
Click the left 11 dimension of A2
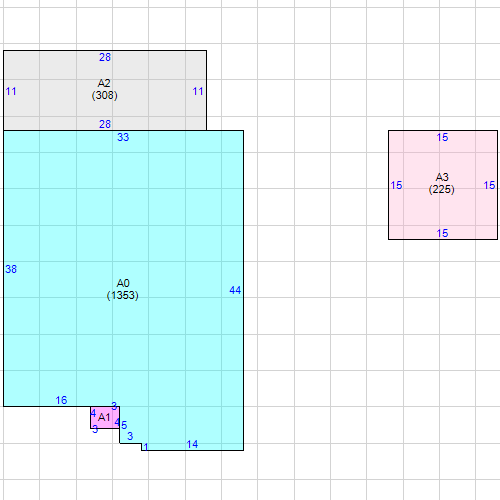[x=11, y=91]
